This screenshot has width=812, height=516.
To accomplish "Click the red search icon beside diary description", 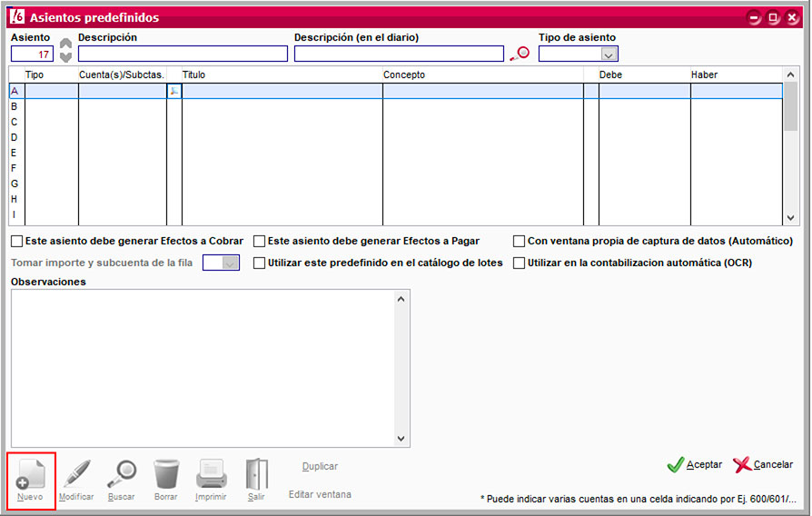I will tap(520, 54).
